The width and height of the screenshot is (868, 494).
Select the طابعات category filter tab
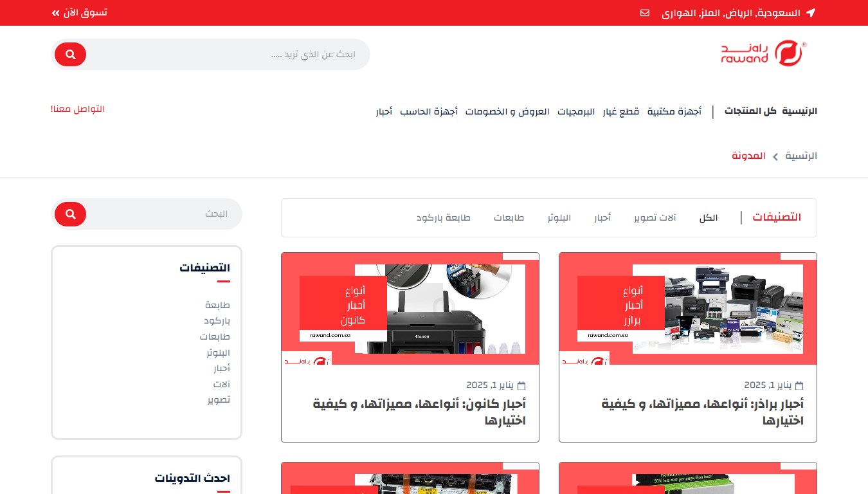coord(509,217)
